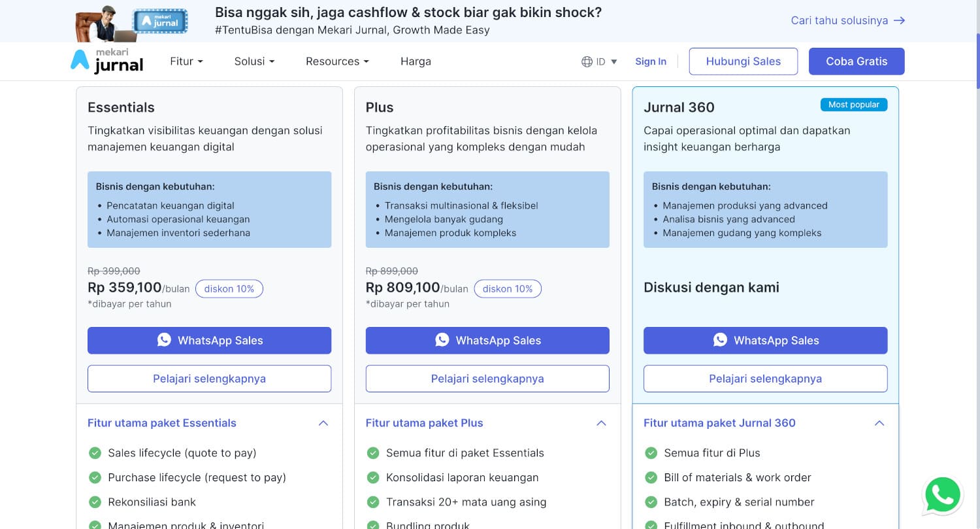This screenshot has height=529, width=980.
Task: Click the Plus plan title
Action: (x=380, y=107)
